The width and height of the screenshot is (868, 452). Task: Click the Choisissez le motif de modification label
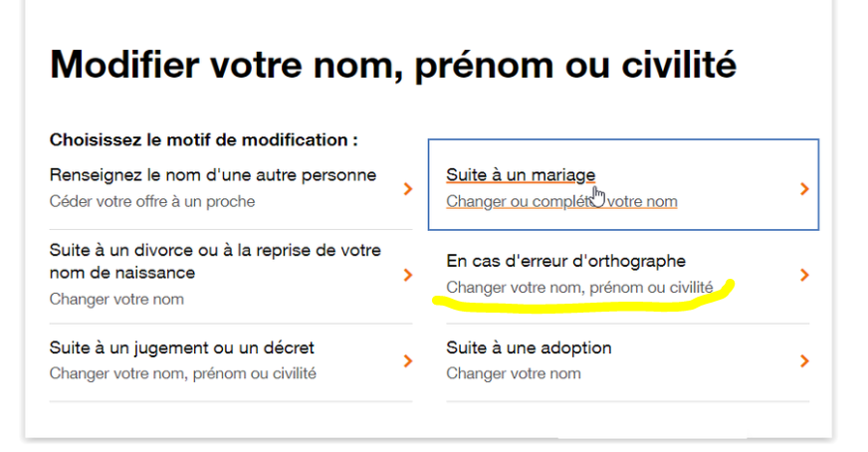coord(204,139)
